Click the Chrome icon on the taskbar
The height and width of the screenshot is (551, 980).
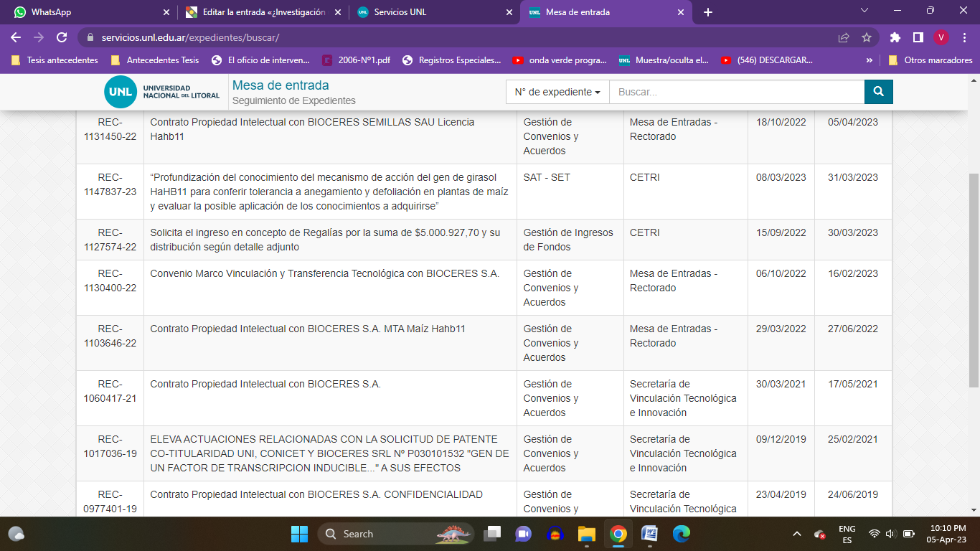click(x=618, y=534)
